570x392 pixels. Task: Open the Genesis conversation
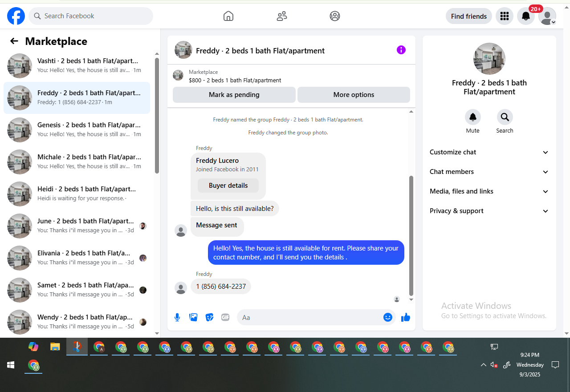click(77, 130)
